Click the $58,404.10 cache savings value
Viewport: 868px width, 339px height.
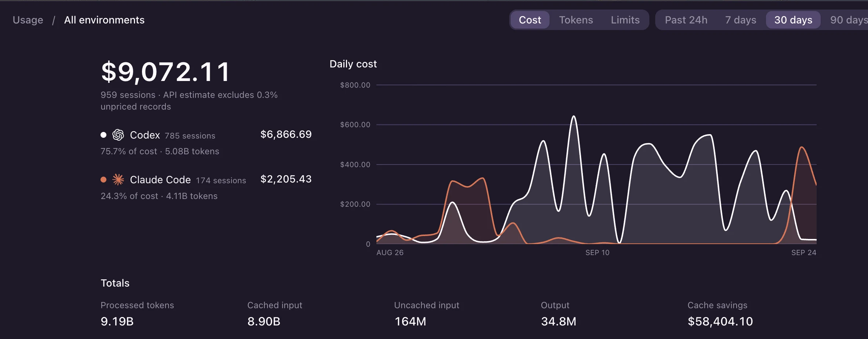[x=720, y=321]
